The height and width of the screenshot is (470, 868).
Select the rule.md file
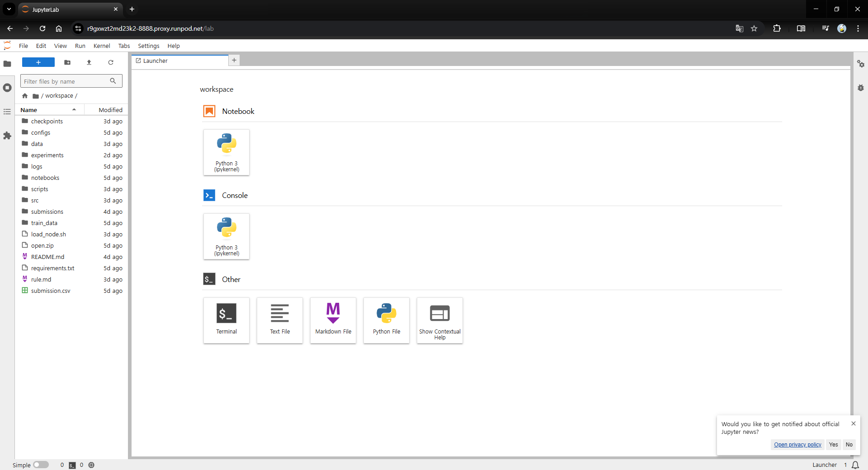pos(71,279)
